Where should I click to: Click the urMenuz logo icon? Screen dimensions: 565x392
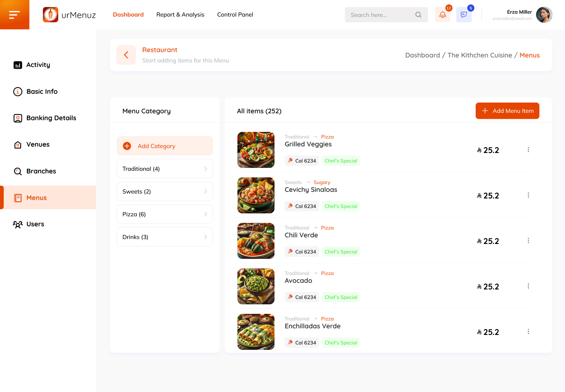tap(50, 15)
